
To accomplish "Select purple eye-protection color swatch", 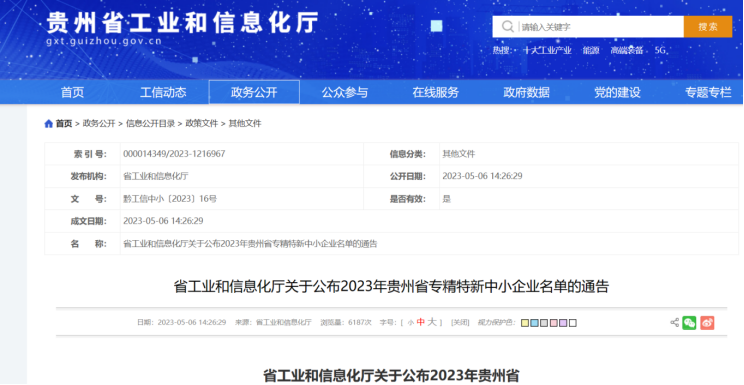I will 563,323.
